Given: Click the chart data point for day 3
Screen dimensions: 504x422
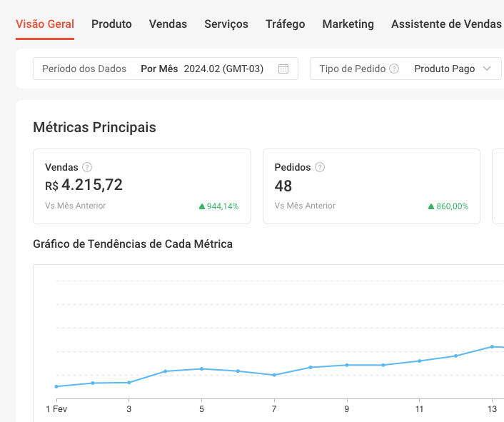Looking at the screenshot, I should tap(129, 383).
